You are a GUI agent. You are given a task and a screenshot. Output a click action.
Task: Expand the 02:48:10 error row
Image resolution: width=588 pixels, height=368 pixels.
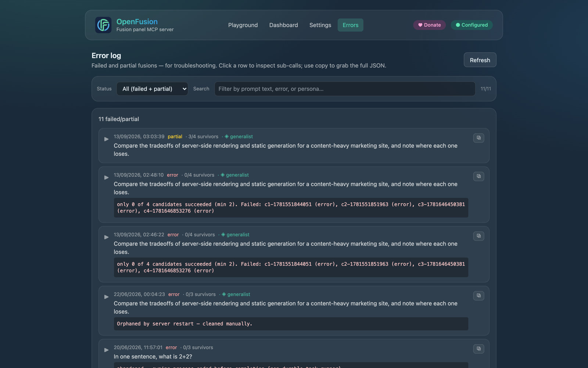106,177
